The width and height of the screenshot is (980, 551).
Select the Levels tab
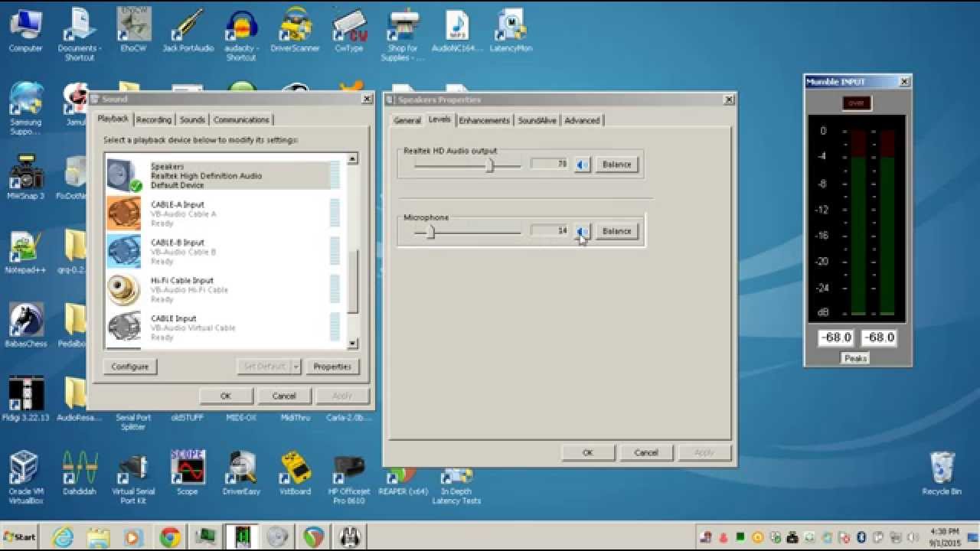[439, 119]
